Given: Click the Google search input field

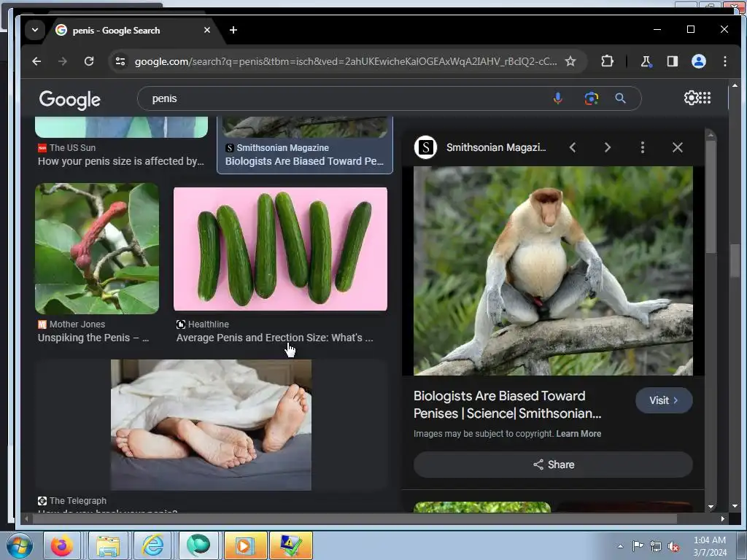Looking at the screenshot, I should tap(348, 98).
